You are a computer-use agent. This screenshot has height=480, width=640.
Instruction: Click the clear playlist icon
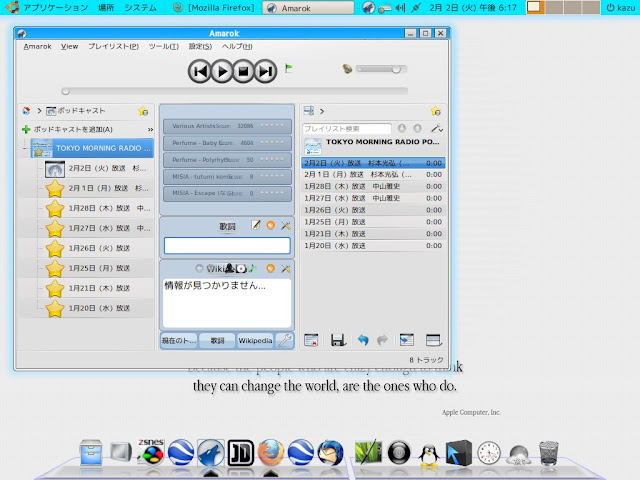[x=311, y=340]
